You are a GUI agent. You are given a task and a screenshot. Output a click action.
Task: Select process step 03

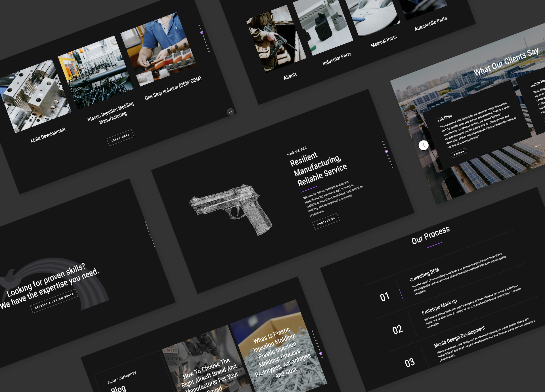point(410,363)
